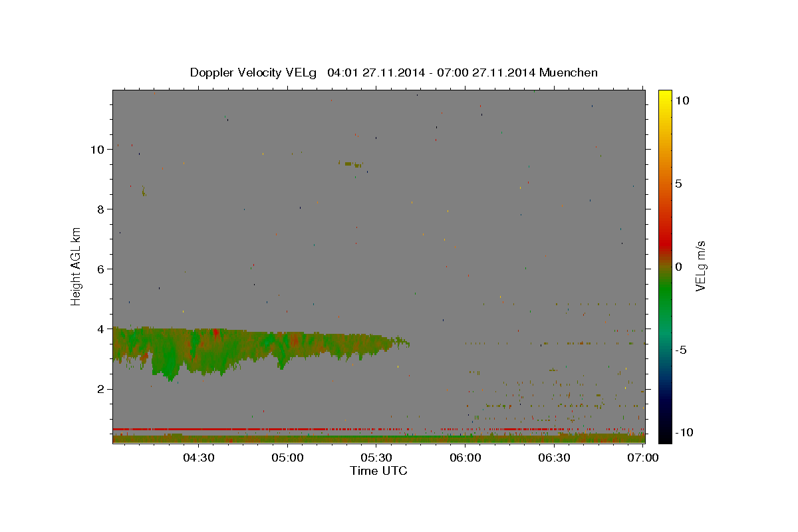798x532 pixels.
Task: Click the 'VELg m/s' colorbar label
Action: pos(700,266)
